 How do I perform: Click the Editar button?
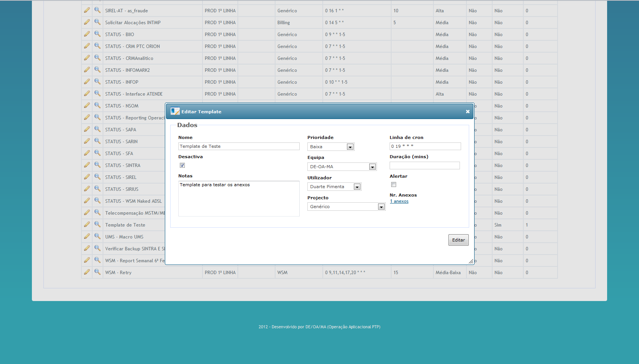coord(458,240)
